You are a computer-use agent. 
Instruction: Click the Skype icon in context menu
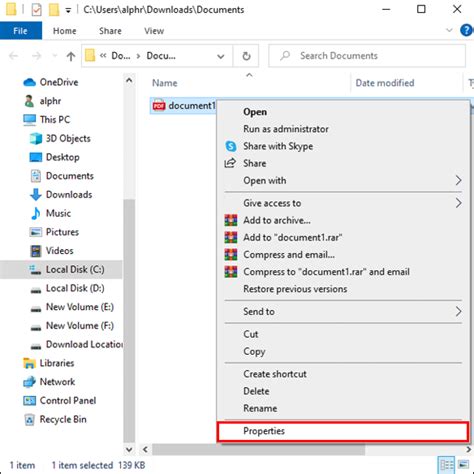[231, 146]
